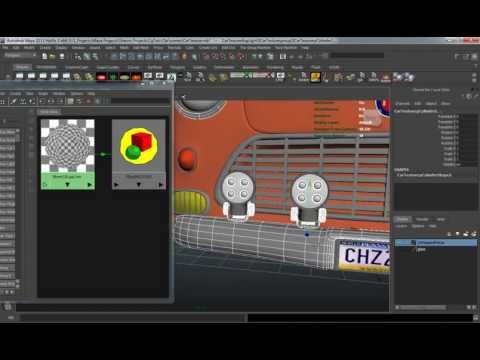Open output connections arrow on shading group node
Screen dimensions: 480x360
(x=161, y=184)
